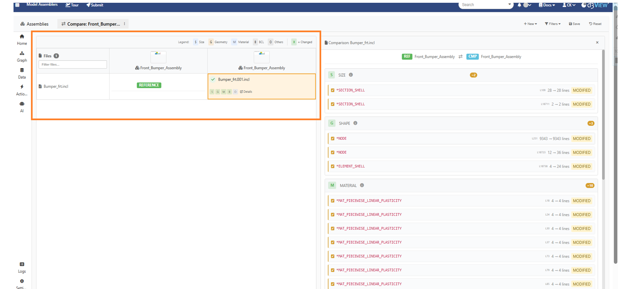The image size is (644, 289).
Task: Open the AI assistant icon
Action: tap(22, 104)
